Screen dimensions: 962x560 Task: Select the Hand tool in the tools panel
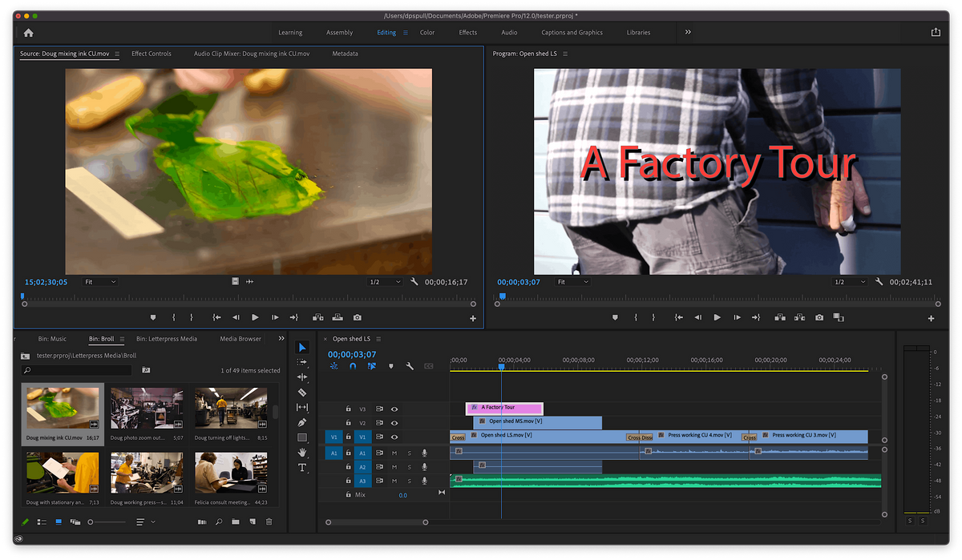302,452
